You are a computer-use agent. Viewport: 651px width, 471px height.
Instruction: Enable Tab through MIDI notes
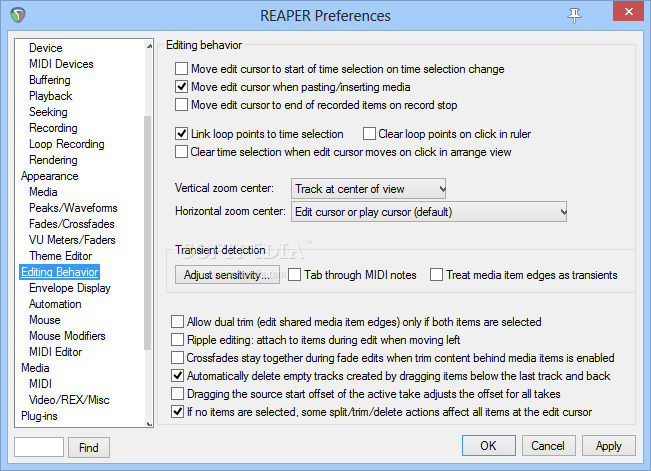(294, 275)
